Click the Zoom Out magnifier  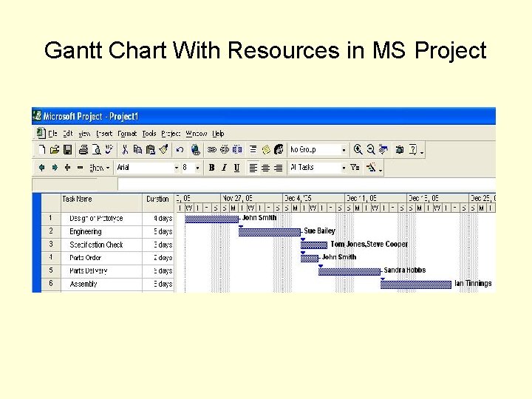click(x=370, y=149)
